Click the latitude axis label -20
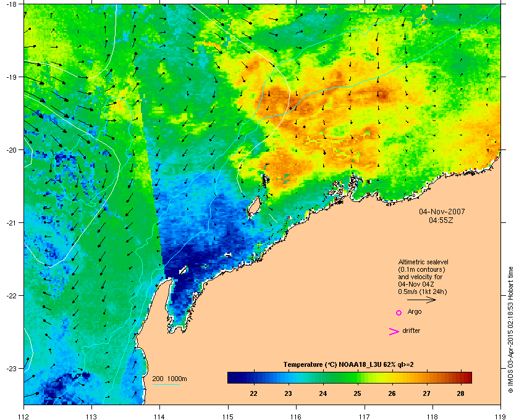The image size is (519, 420). coord(12,149)
